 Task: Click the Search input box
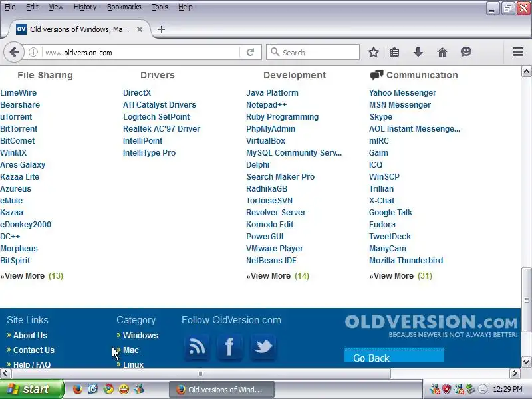pos(313,53)
